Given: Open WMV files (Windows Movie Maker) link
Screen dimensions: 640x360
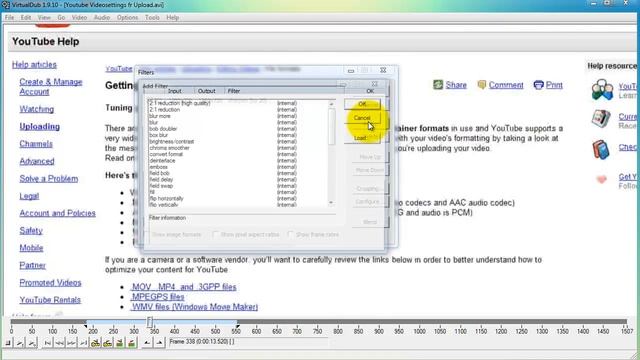Looking at the screenshot, I should click(x=195, y=307).
